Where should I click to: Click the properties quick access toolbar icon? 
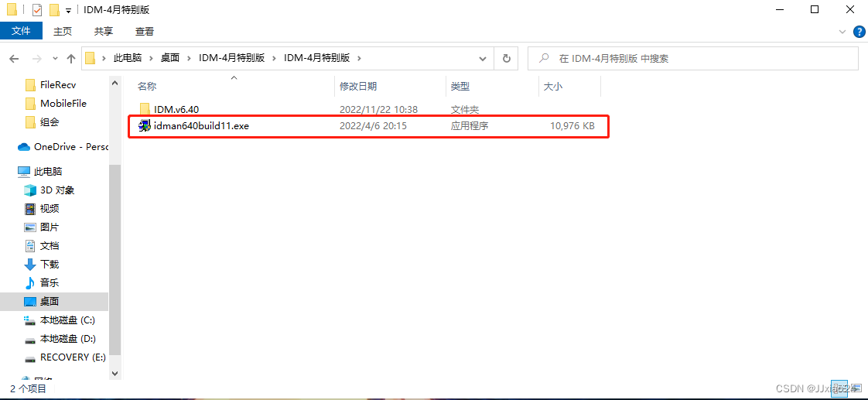(37, 10)
